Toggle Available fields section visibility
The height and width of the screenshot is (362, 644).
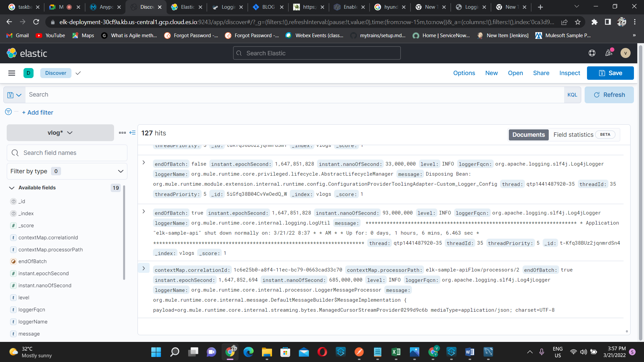click(11, 188)
